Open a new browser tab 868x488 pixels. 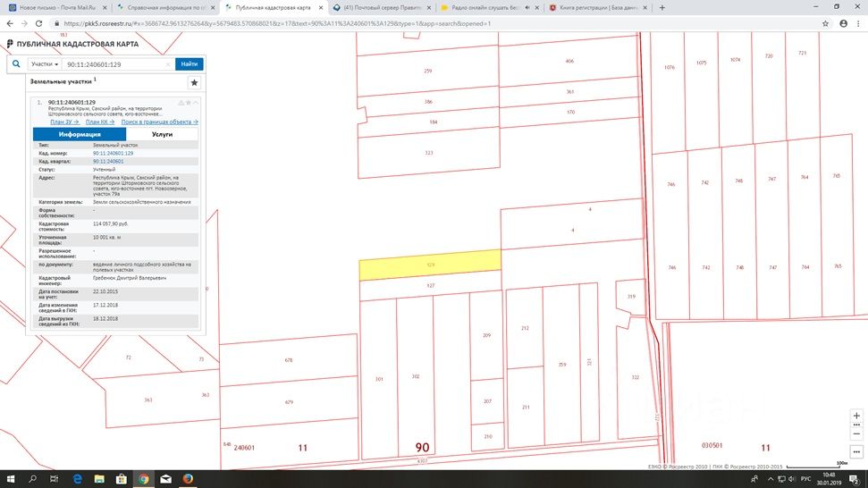pyautogui.click(x=662, y=8)
